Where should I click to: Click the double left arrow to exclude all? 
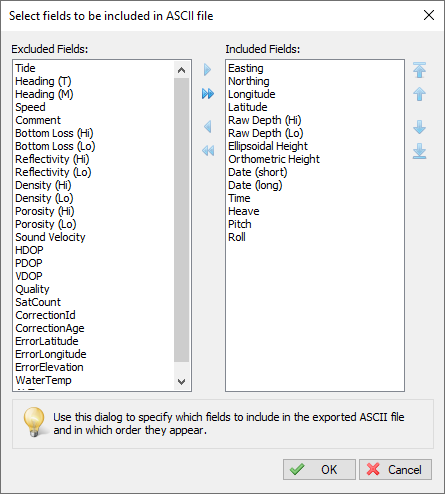click(208, 151)
